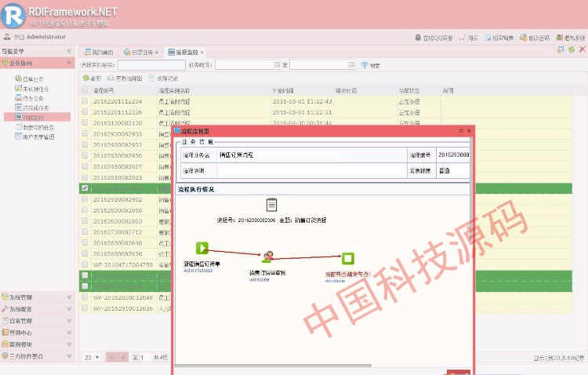Toggle the select-all checkbox in the grid header
This screenshot has height=375, width=588.
tap(85, 90)
